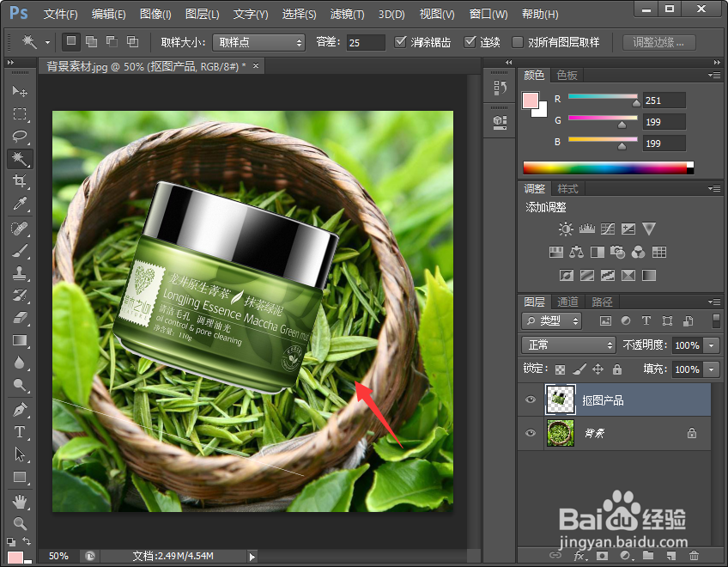The image size is (728, 567).
Task: Add a Brightness/Contrast adjustment
Action: (x=566, y=229)
